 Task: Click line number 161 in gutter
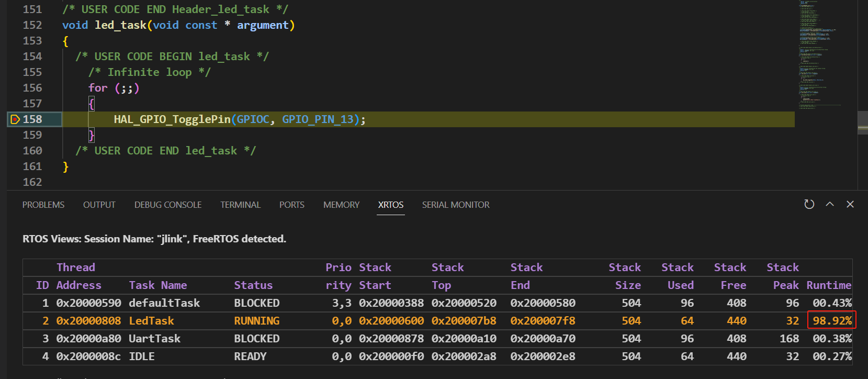[32, 166]
